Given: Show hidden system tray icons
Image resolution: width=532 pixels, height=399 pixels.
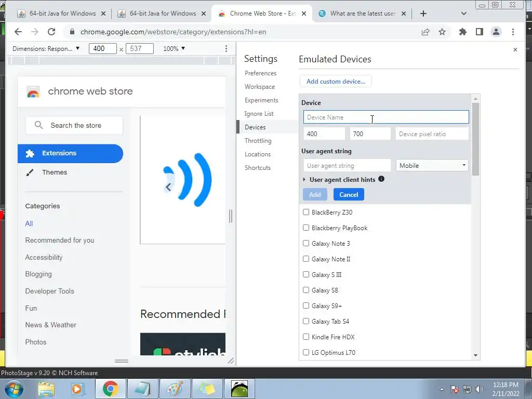Looking at the screenshot, I should (442, 389).
